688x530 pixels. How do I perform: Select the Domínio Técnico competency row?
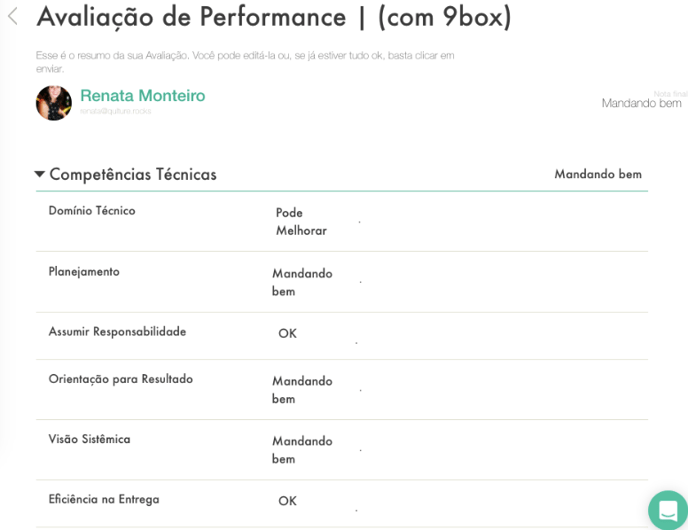[92, 211]
